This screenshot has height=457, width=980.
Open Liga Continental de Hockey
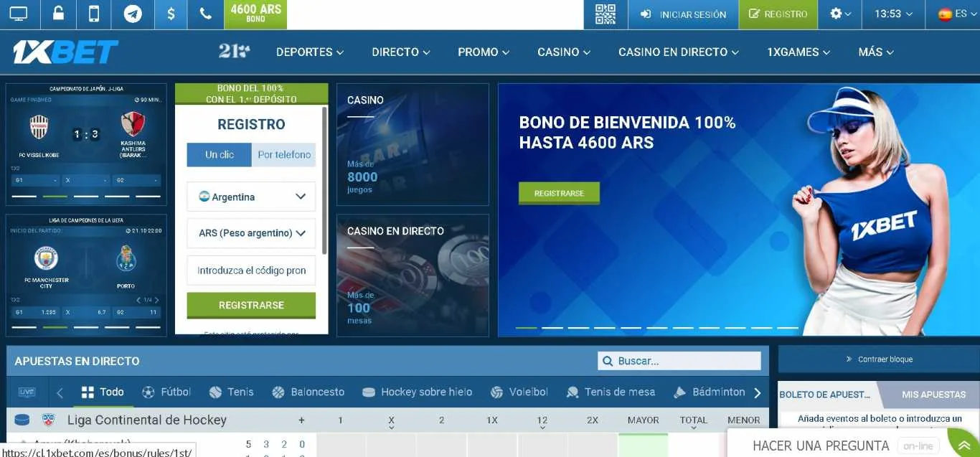click(146, 420)
